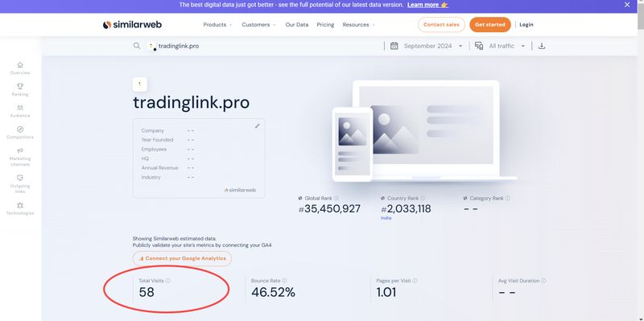Click the calendar date icon
The image size is (644, 321).
(x=394, y=46)
